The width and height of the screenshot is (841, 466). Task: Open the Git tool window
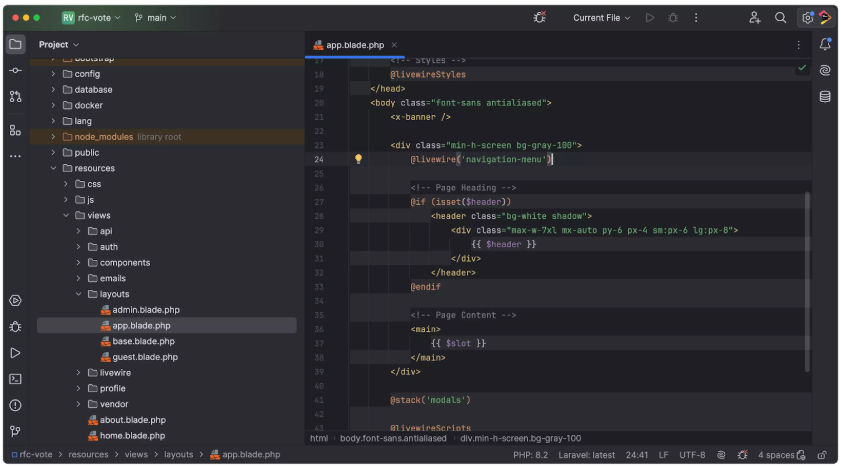point(16,432)
